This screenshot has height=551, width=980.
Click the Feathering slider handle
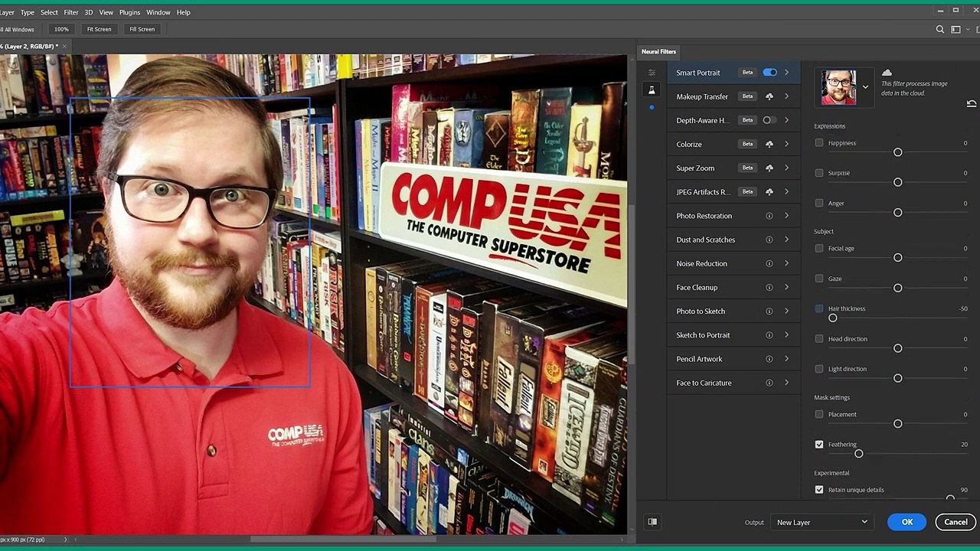tap(859, 454)
